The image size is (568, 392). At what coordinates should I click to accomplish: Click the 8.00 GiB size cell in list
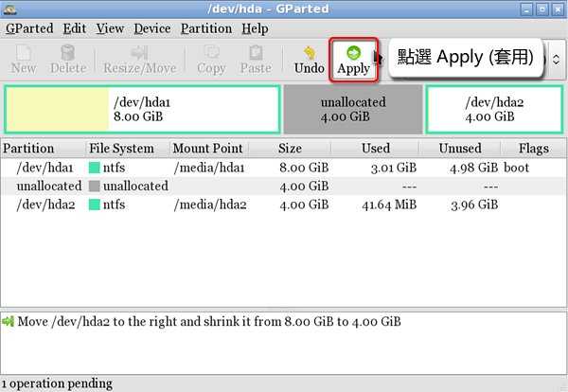coord(304,168)
